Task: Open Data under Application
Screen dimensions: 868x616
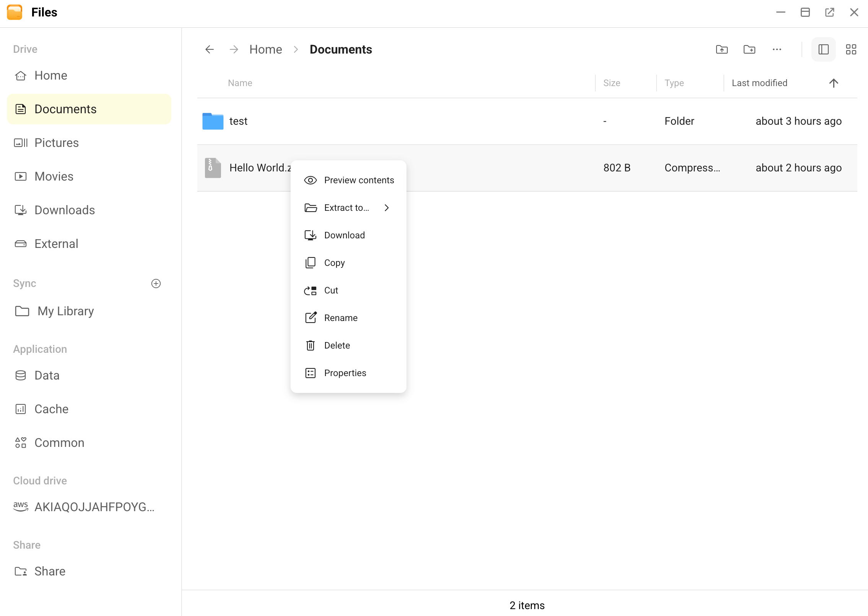Action: [89, 375]
